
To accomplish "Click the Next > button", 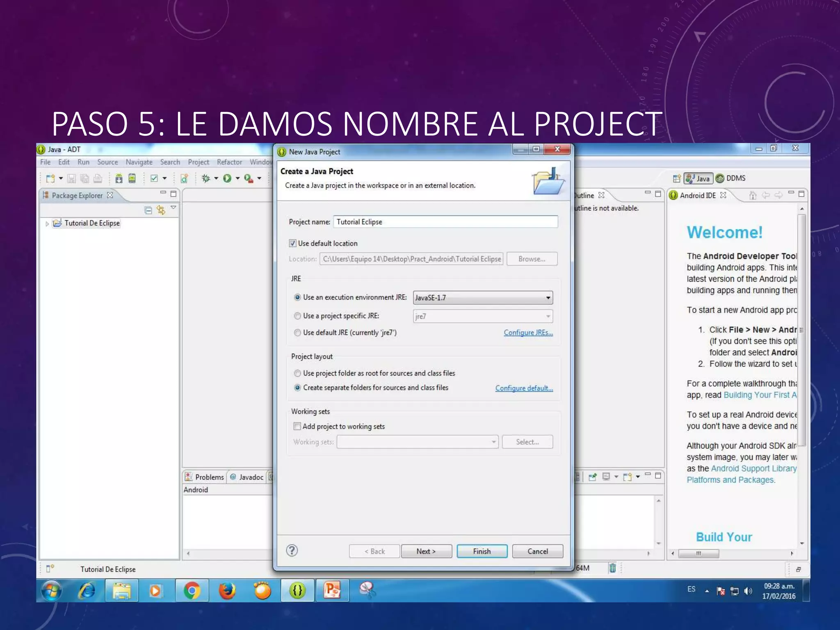I will (426, 551).
